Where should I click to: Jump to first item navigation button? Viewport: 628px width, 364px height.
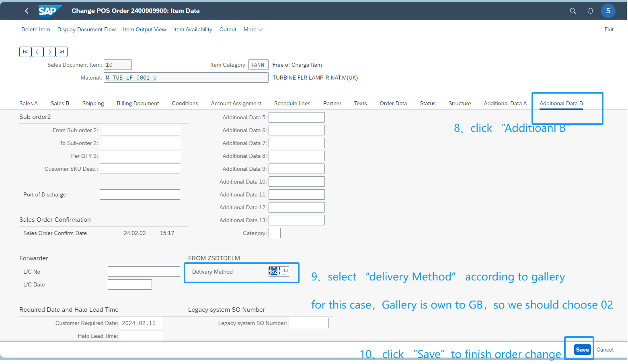click(x=25, y=52)
